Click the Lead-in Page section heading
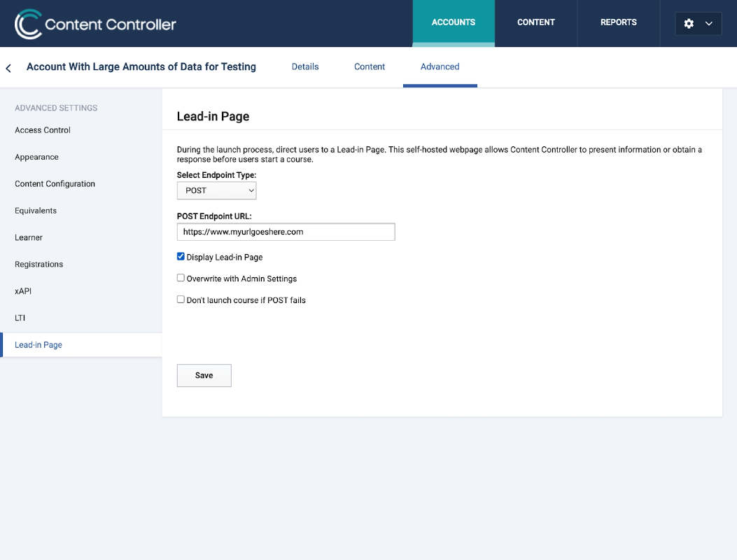Viewport: 737px width, 560px height. (x=213, y=116)
